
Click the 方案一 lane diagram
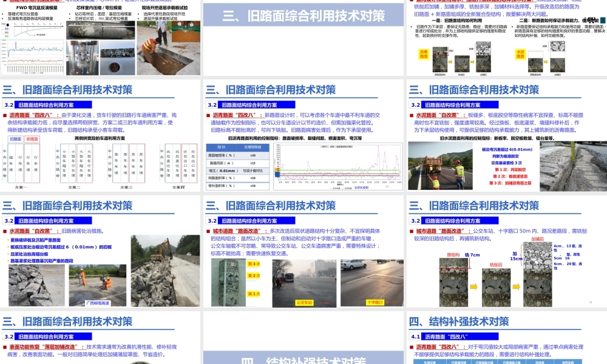21,164
